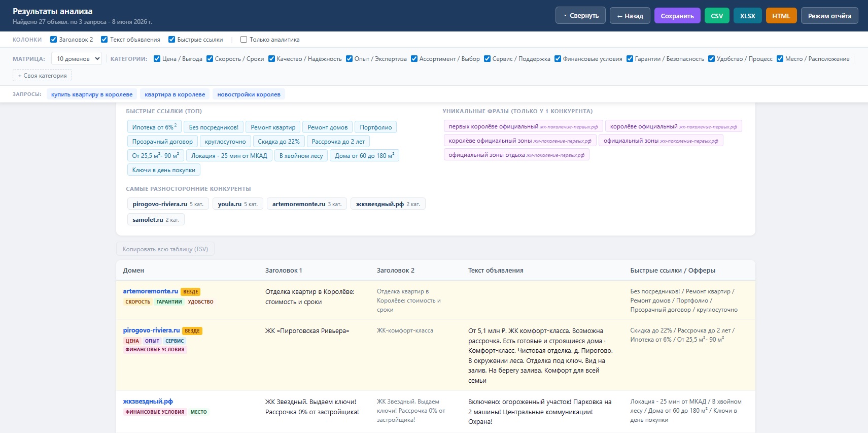Click Локация - 25 мин от МКАД chip

[x=229, y=156]
